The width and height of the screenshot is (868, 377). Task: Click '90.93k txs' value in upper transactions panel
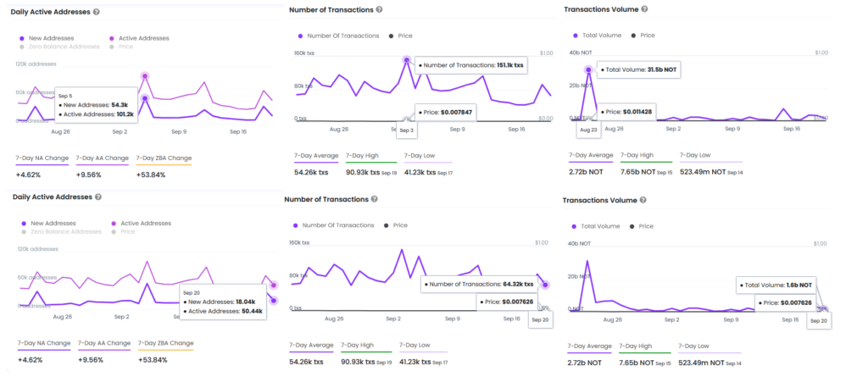click(362, 172)
